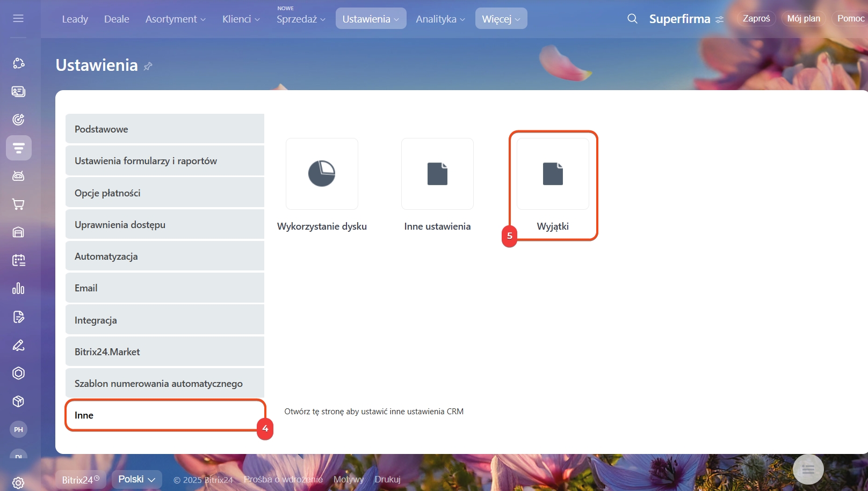
Task: Click the Pomoc button
Action: [x=851, y=19]
